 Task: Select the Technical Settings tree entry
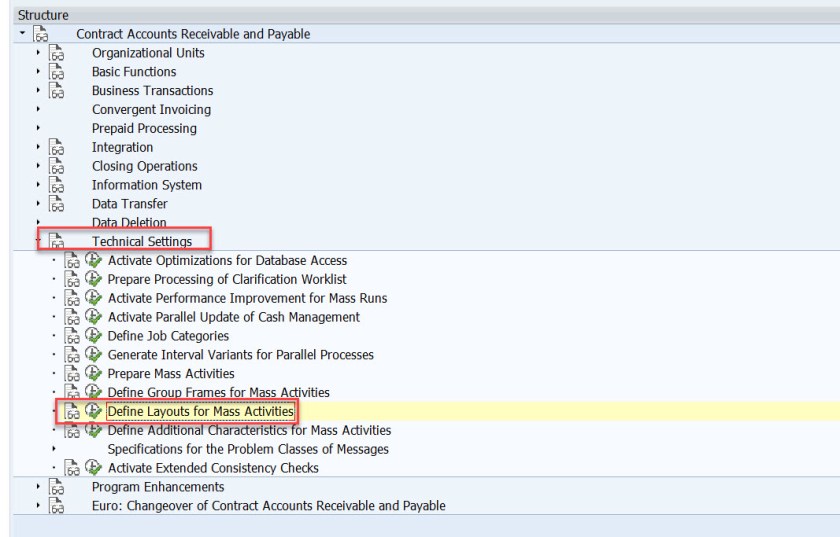click(x=142, y=242)
